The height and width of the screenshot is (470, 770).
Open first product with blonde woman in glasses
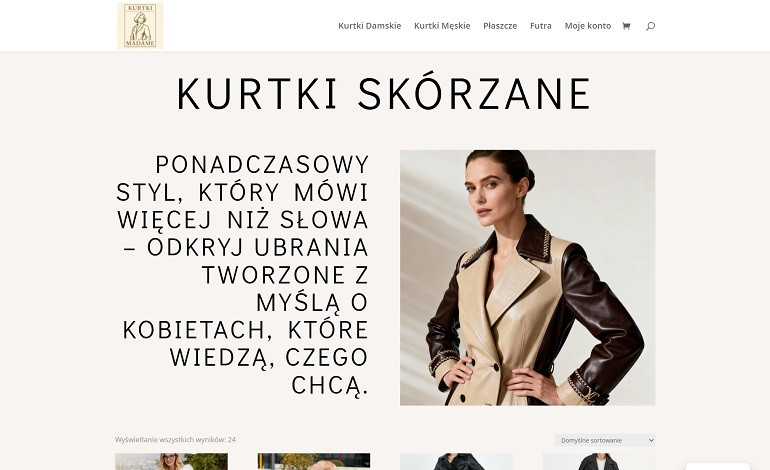[171, 462]
